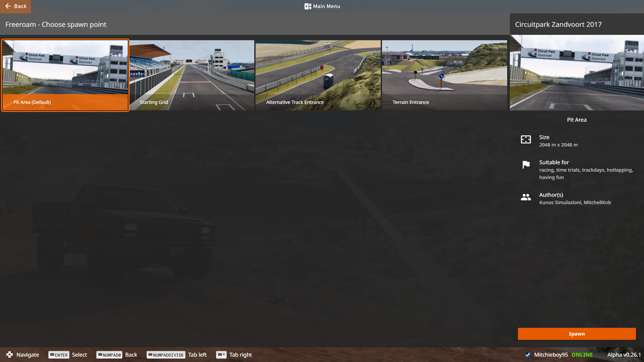Click the Navigate label in footer
This screenshot has height=362, width=644.
tap(28, 355)
